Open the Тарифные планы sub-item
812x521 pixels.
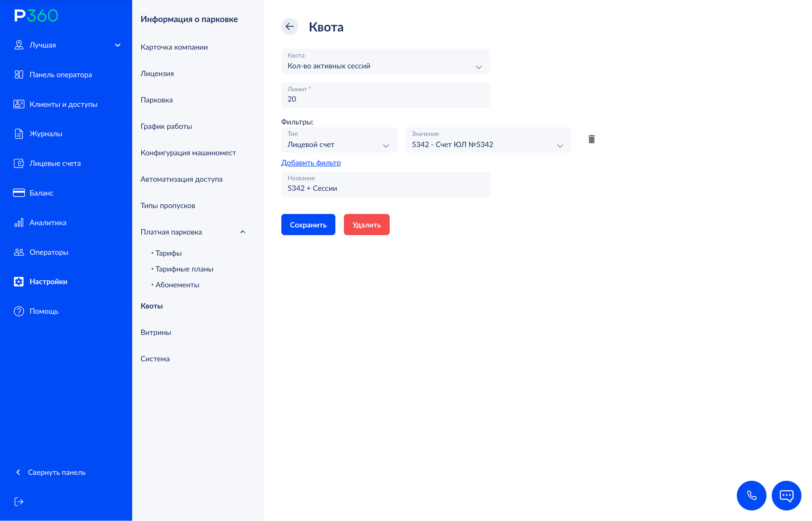tap(184, 269)
